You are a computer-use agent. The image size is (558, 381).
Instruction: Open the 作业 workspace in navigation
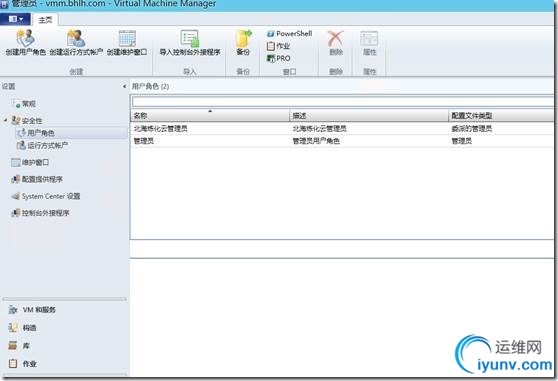[30, 364]
